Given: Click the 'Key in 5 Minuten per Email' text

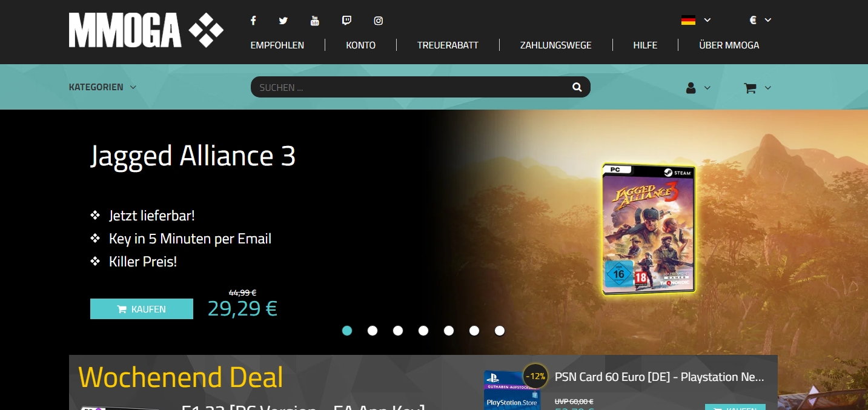Looking at the screenshot, I should tap(190, 239).
